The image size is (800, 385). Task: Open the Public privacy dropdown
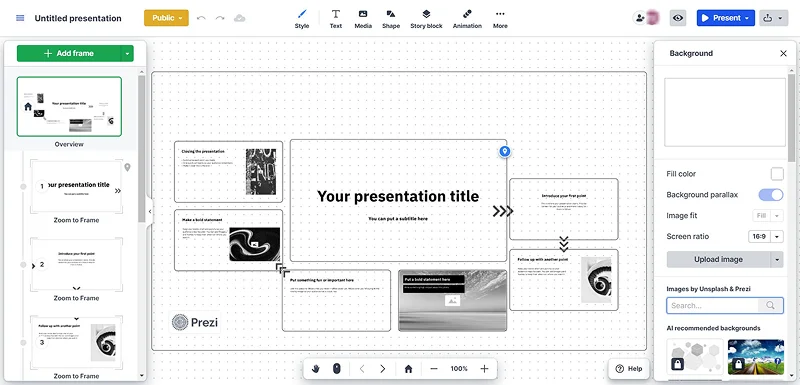tap(166, 18)
